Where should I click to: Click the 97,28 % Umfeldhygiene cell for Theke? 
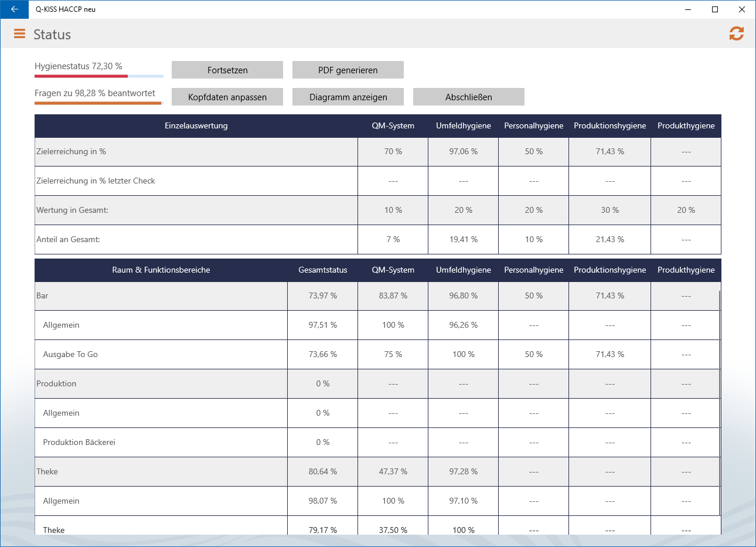[x=464, y=471]
